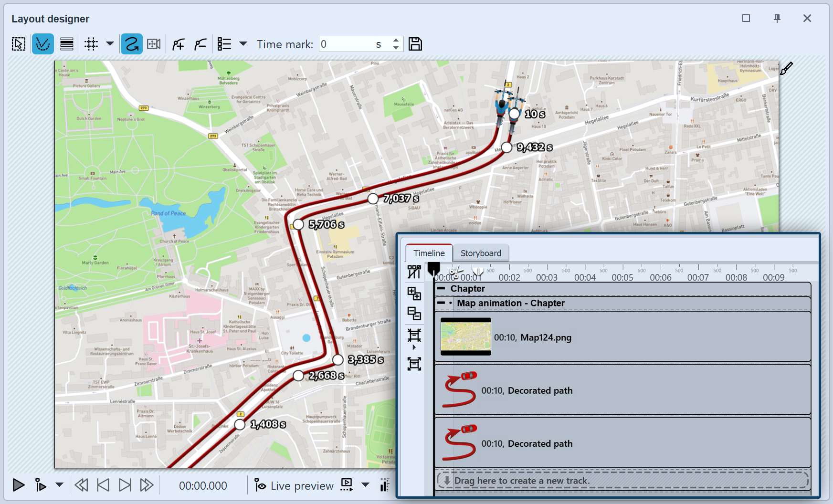Click the selection frame tool icon
This screenshot has width=833, height=504.
[x=19, y=44]
